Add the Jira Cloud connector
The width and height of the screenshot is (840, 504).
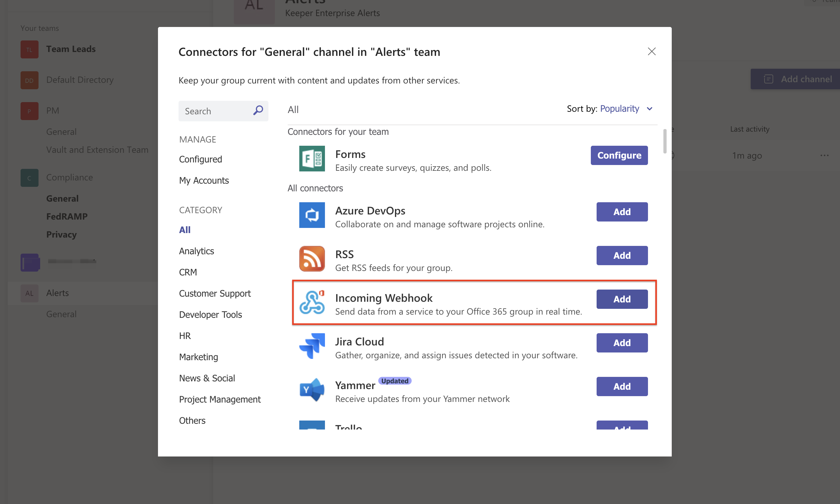[x=622, y=343]
